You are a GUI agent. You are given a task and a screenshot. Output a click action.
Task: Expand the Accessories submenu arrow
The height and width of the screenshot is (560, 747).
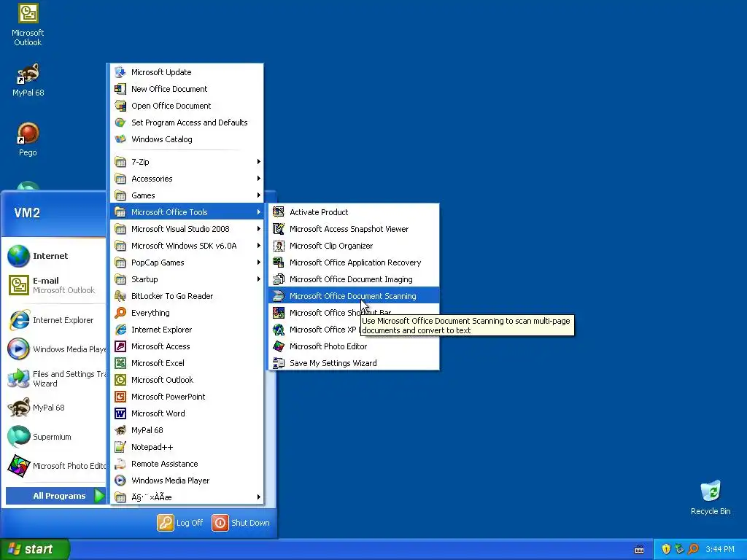point(258,179)
